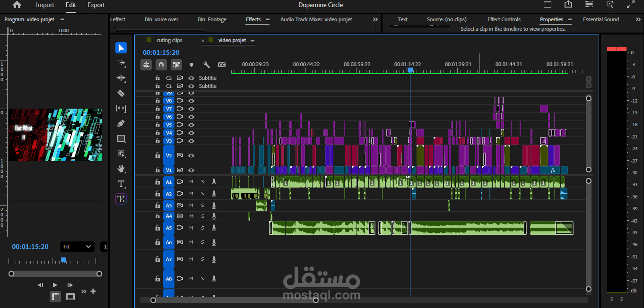
Task: Step forward one frame in Program monitor
Action: (70, 285)
